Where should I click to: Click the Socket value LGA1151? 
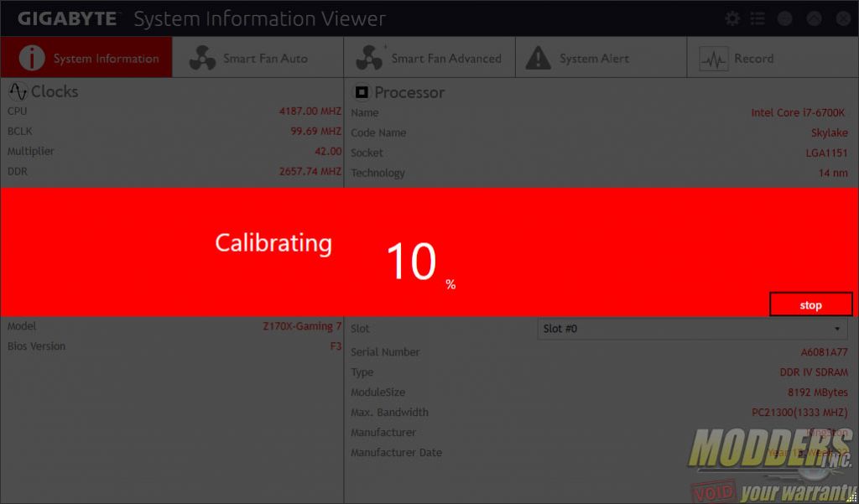(826, 153)
